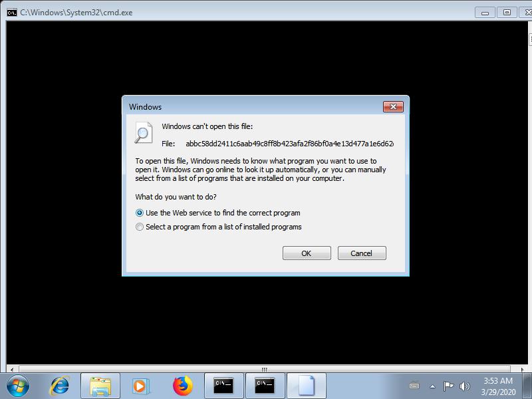Activate the blank document taskbar item
The image size is (532, 399).
pyautogui.click(x=307, y=386)
